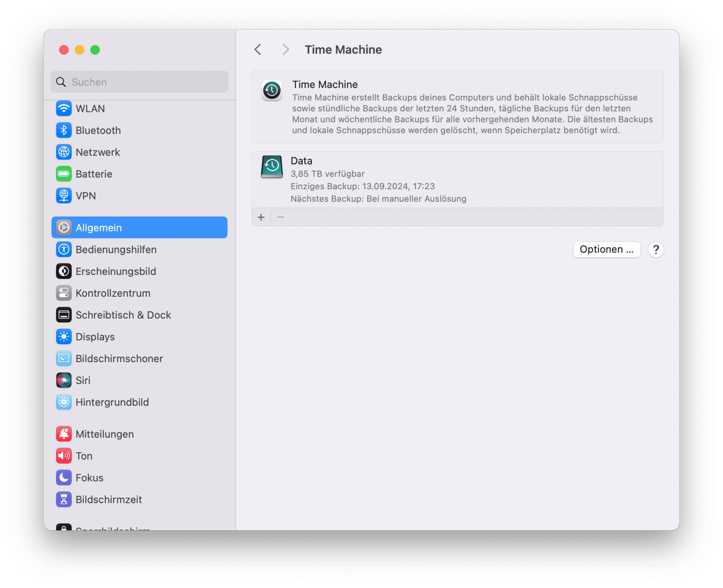Image resolution: width=723 pixels, height=588 pixels.
Task: Click the red Mitteilungen bell icon
Action: pyautogui.click(x=64, y=434)
